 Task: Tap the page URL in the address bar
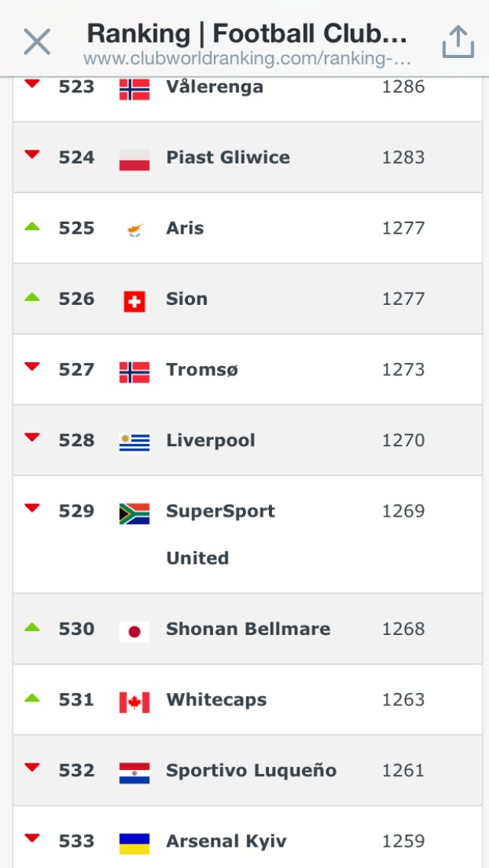tap(248, 59)
